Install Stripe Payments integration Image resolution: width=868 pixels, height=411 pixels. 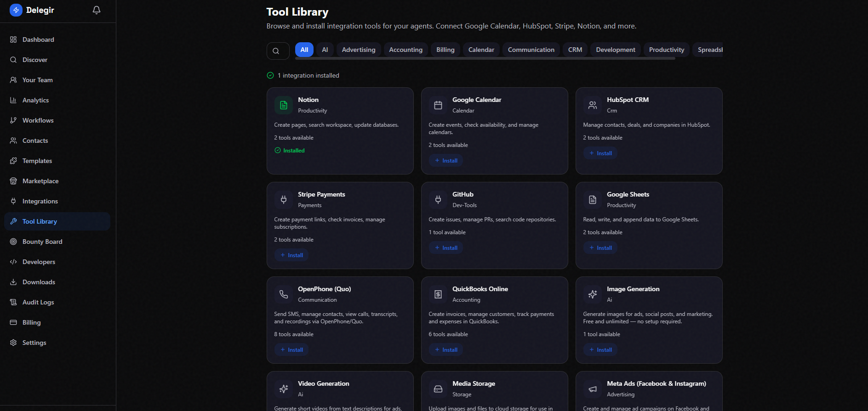291,255
